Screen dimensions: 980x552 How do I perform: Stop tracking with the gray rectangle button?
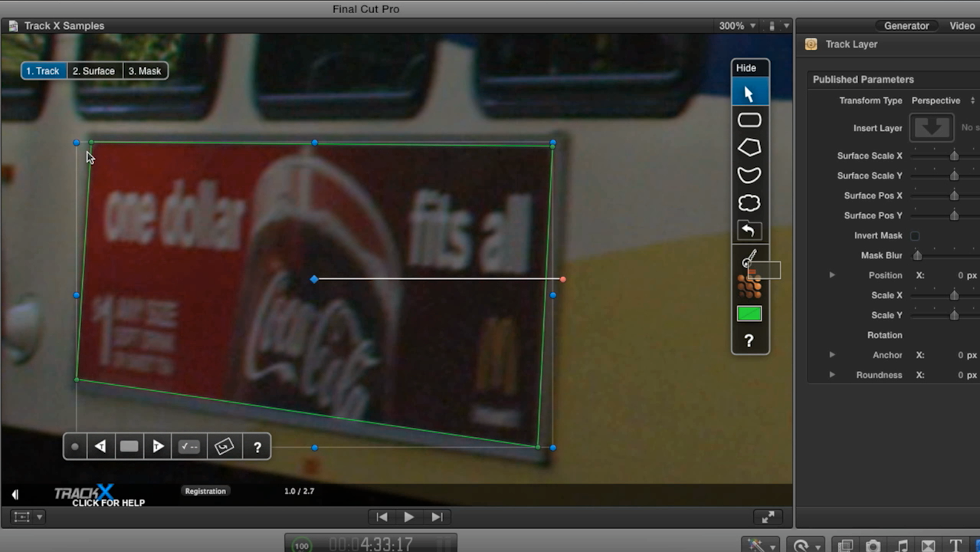tap(129, 446)
